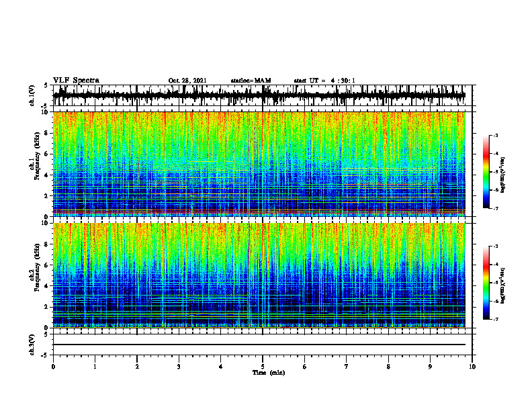The width and height of the screenshot is (532, 411).
Task: Click the "-3" value on ch.2 color bar
Action: pyautogui.click(x=495, y=246)
